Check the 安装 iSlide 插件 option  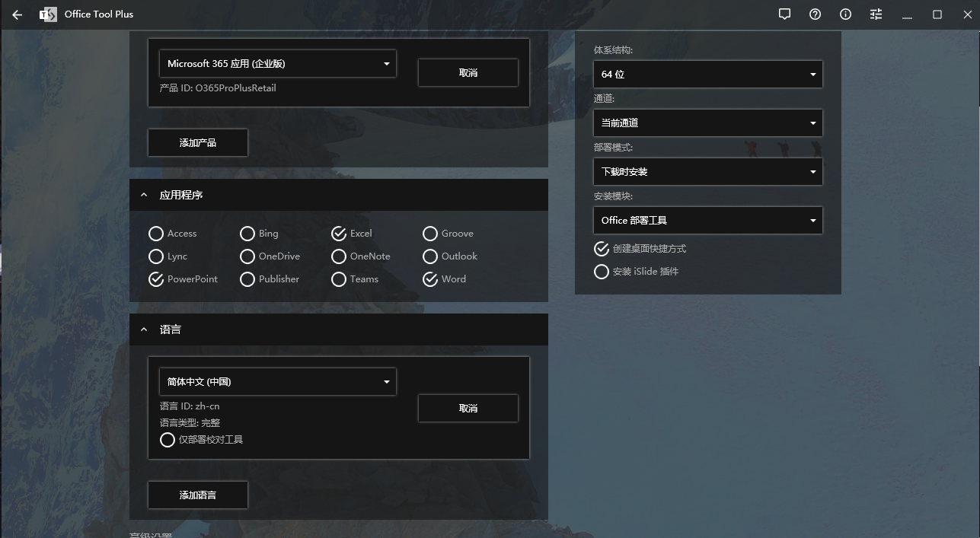pyautogui.click(x=602, y=272)
